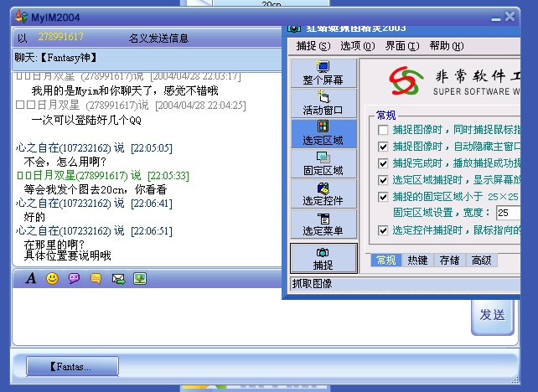The height and width of the screenshot is (392, 538).
Task: Switch to the 存储 tab
Action: point(449,260)
